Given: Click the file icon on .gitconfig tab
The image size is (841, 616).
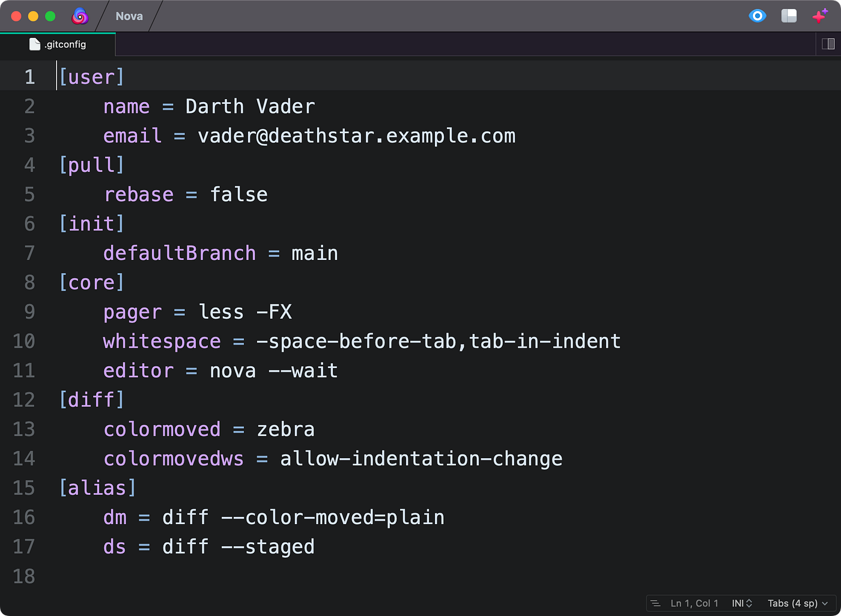Looking at the screenshot, I should coord(35,44).
